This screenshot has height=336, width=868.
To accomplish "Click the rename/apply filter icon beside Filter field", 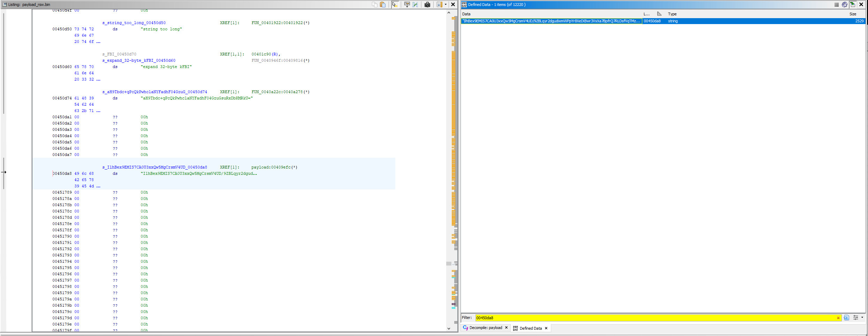I will pos(846,318).
